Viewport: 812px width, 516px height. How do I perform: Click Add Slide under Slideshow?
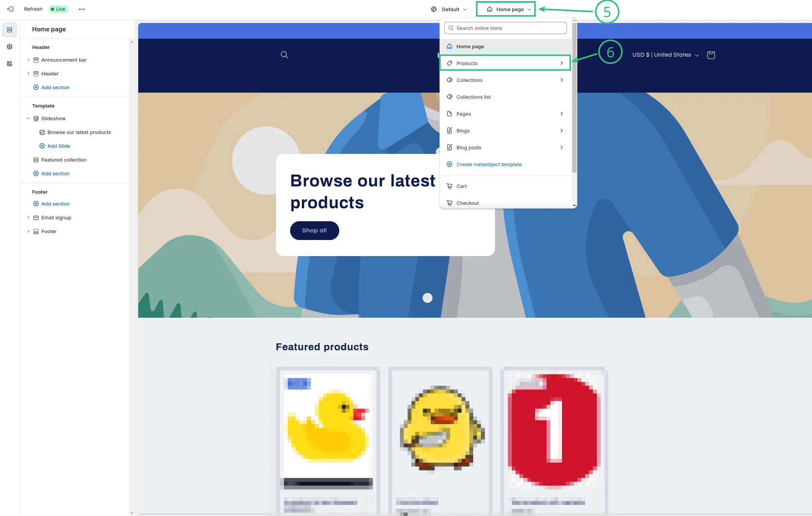tap(55, 146)
